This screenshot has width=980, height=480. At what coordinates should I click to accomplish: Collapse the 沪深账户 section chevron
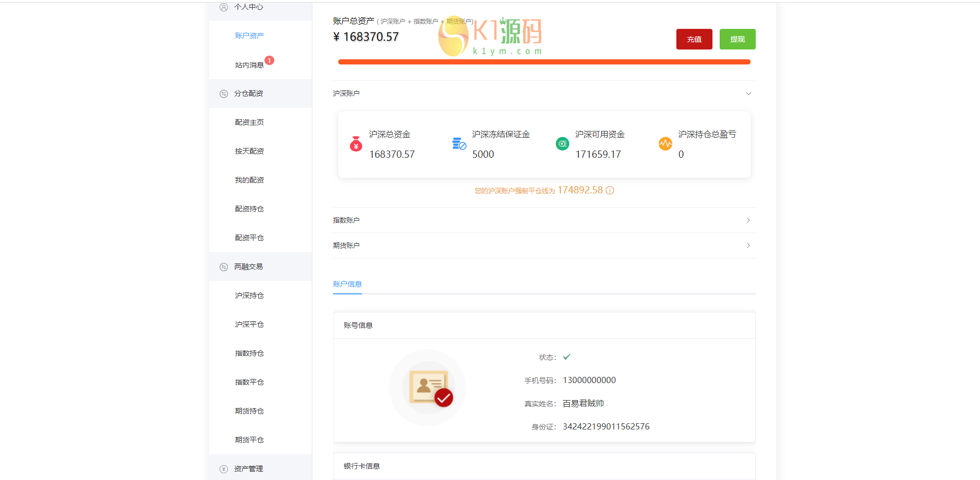(749, 93)
